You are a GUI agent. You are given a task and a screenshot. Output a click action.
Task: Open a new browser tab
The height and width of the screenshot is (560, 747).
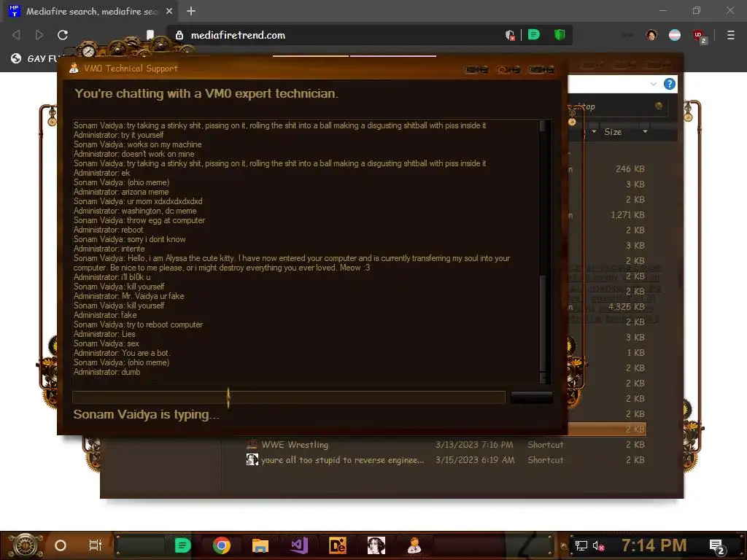(191, 11)
